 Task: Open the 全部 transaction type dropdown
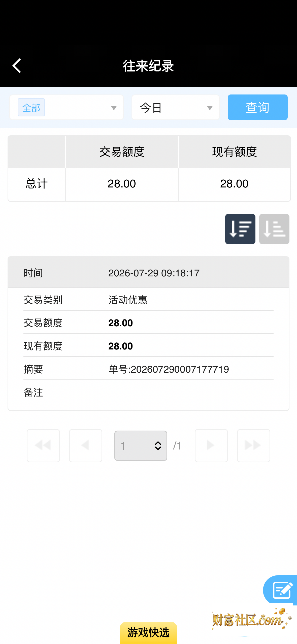click(x=67, y=108)
